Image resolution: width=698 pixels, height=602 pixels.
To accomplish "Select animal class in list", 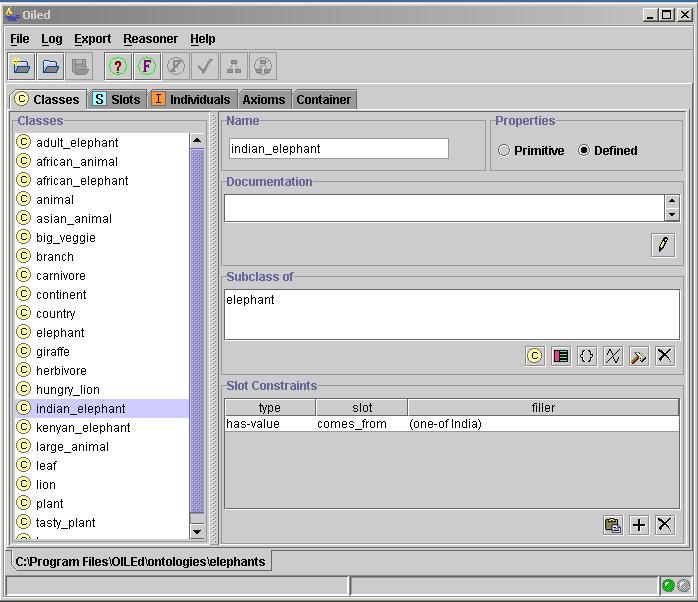I will pyautogui.click(x=102, y=199).
